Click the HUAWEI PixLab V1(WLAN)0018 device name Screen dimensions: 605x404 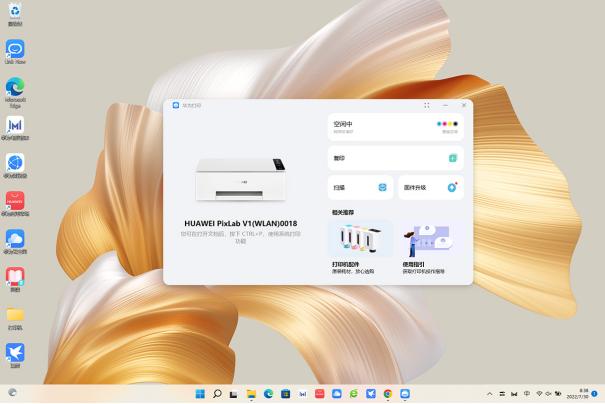pos(240,223)
